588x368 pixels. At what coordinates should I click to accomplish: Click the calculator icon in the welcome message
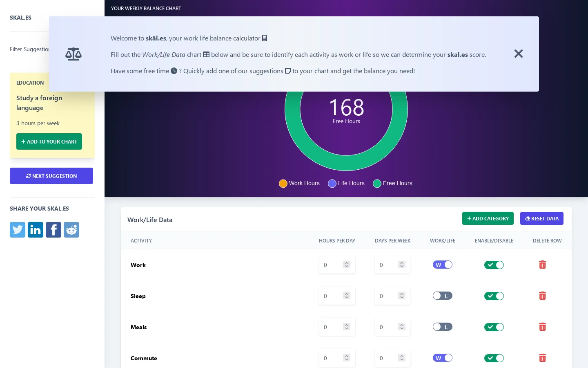tap(265, 38)
